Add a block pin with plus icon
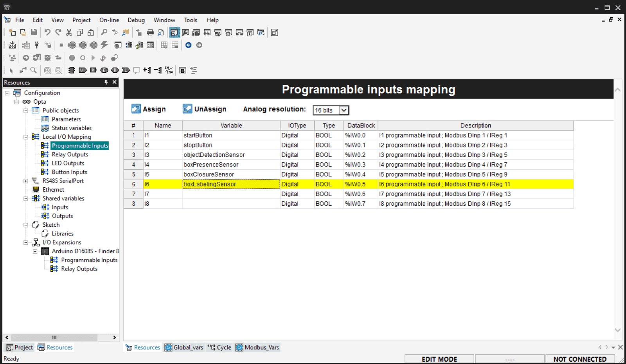This screenshot has height=364, width=626. pyautogui.click(x=147, y=70)
